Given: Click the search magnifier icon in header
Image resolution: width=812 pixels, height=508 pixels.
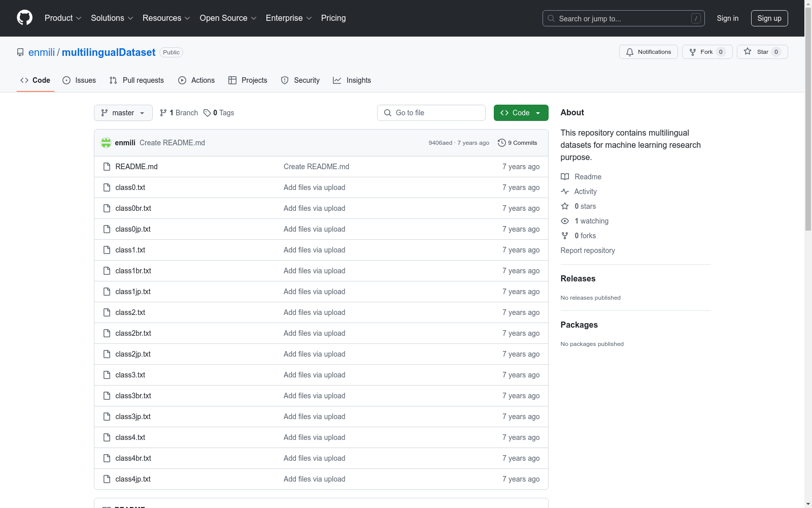Looking at the screenshot, I should (551, 18).
